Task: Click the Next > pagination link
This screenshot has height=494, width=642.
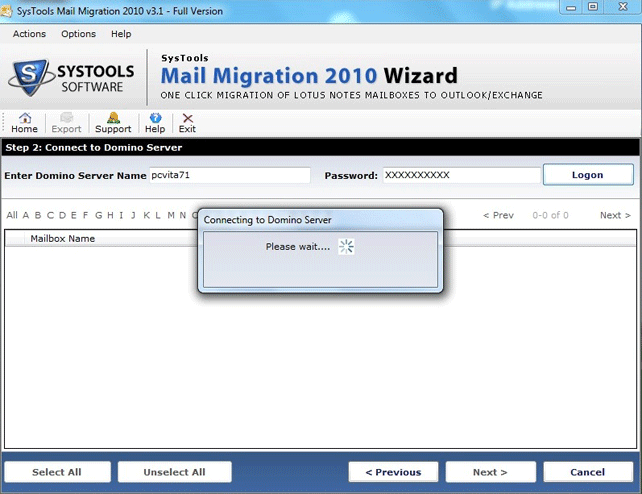Action: tap(615, 215)
